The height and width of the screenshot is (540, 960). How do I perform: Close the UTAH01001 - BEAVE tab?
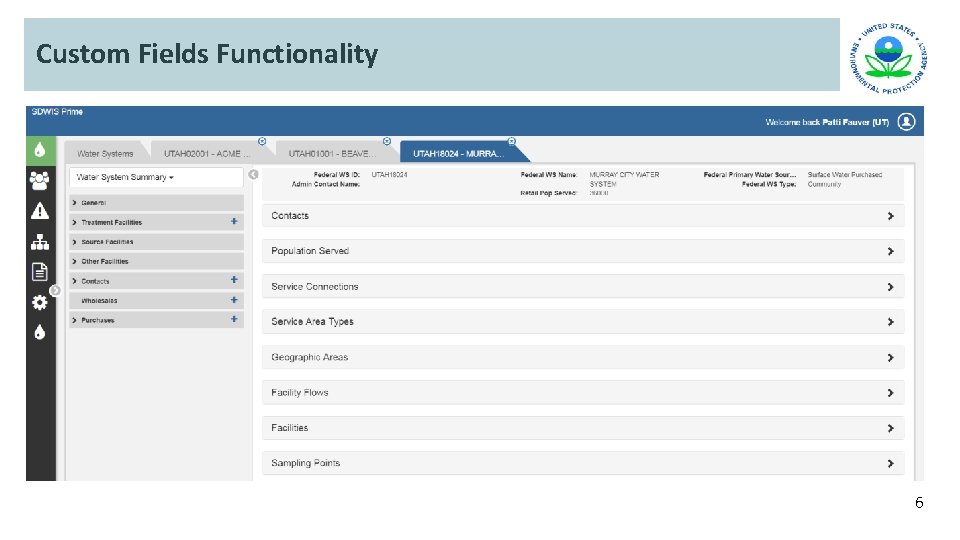(x=387, y=141)
